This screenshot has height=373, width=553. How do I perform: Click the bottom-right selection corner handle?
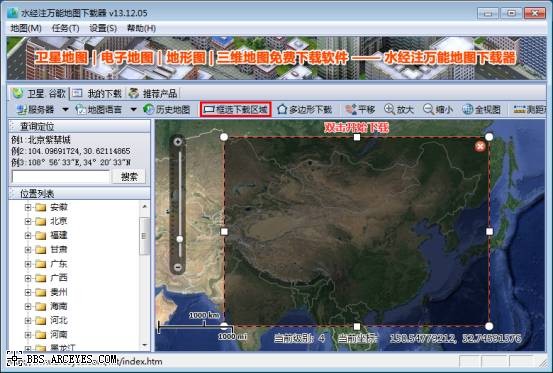[489, 326]
